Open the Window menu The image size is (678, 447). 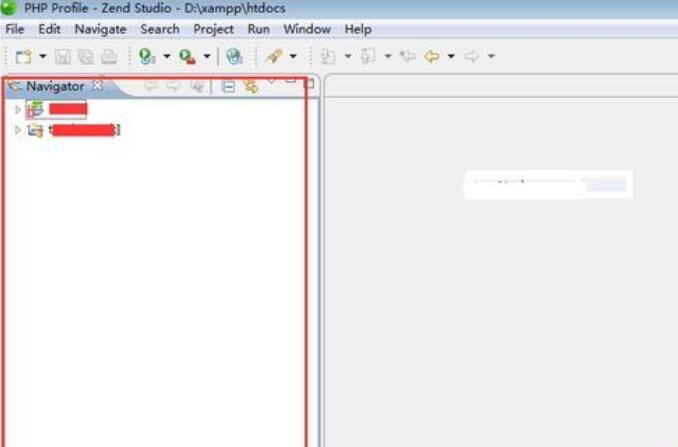(307, 29)
